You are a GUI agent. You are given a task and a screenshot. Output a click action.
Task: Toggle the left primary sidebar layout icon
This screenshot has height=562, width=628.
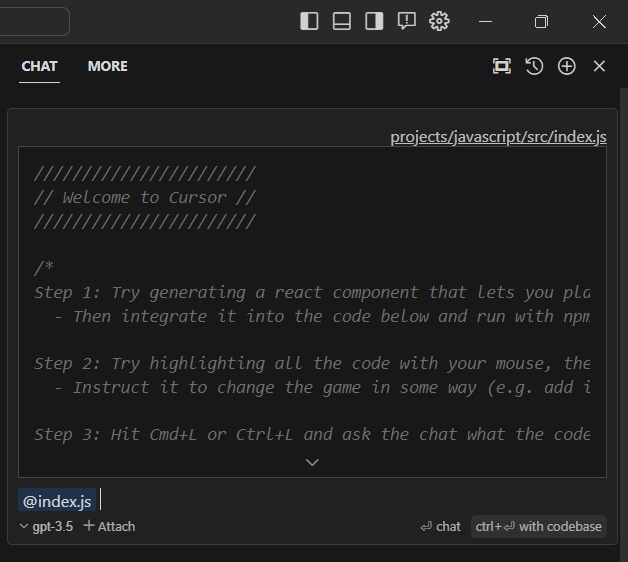[309, 21]
